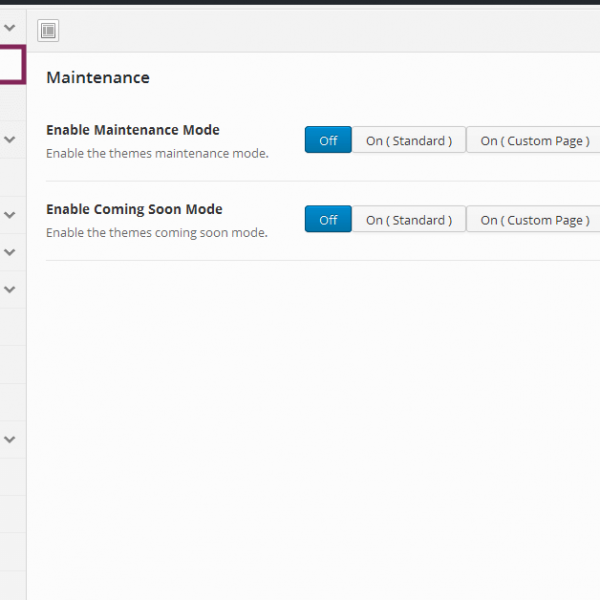
Task: Turn Coming Soon Mode Off
Action: coord(328,220)
